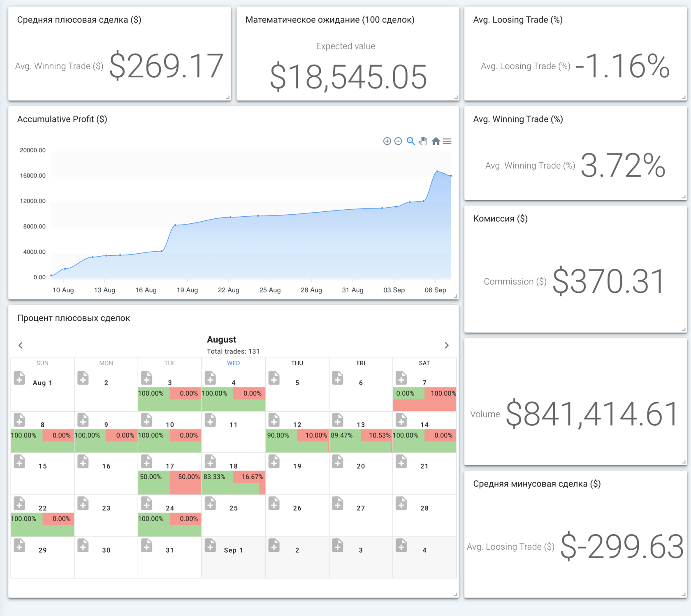Click the $-299.63 average loosing trade value
This screenshot has height=616, width=691.
click(622, 547)
